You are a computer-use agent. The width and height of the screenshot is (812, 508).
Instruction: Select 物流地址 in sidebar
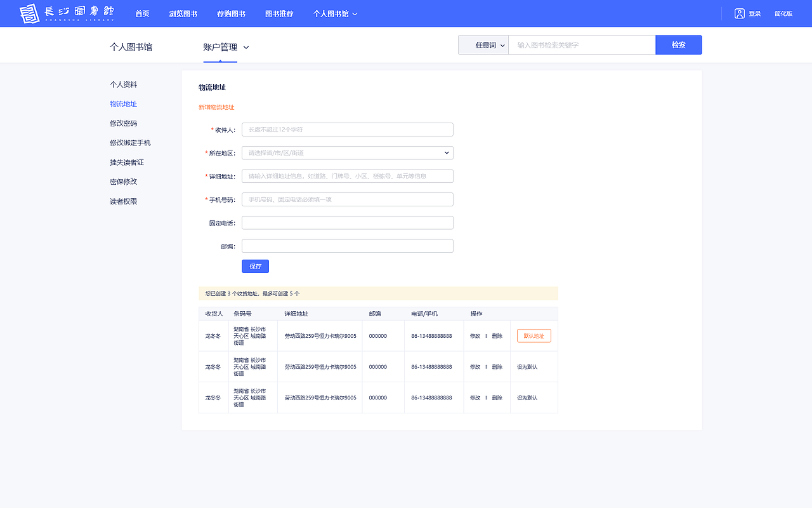pos(123,104)
